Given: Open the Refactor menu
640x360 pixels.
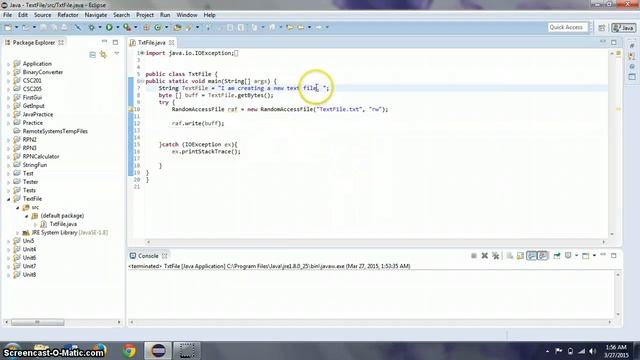Looking at the screenshot, I should [x=68, y=15].
